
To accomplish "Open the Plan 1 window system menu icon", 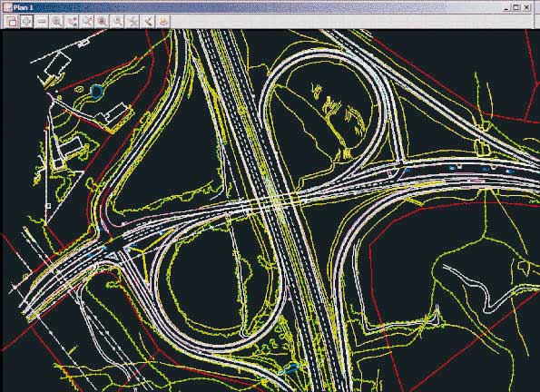I will click(x=7, y=7).
